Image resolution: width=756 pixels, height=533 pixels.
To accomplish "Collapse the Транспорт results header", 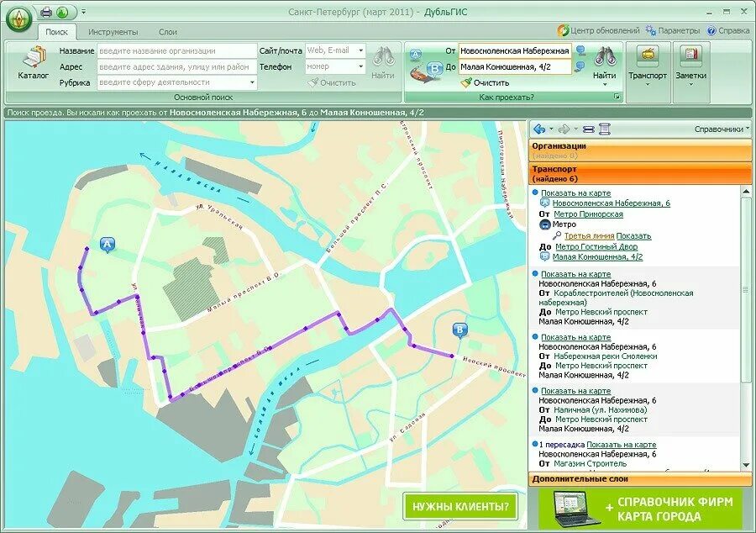I will pyautogui.click(x=640, y=174).
